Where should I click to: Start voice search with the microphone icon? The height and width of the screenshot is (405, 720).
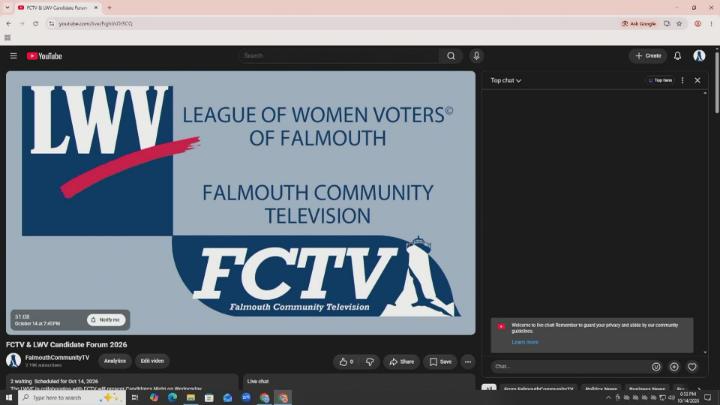point(476,56)
